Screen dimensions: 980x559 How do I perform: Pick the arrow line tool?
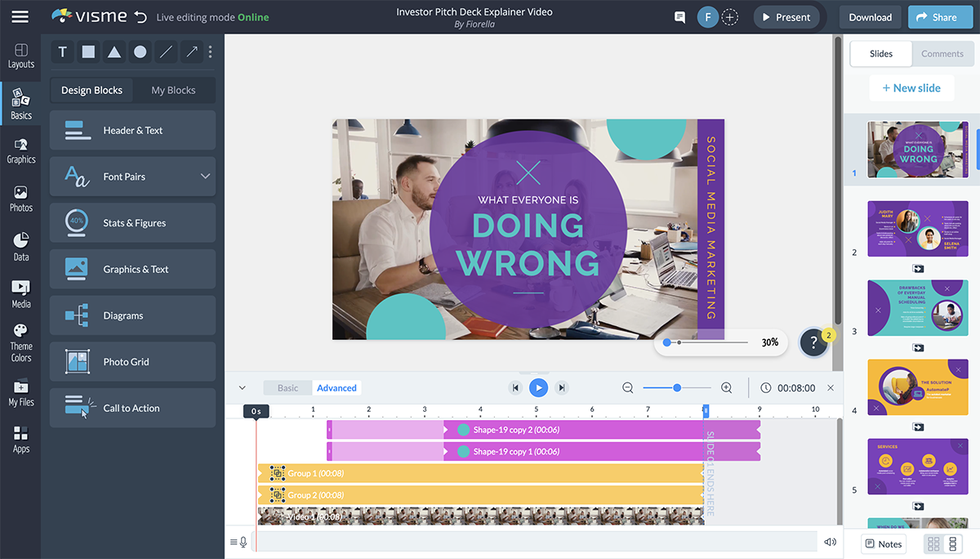point(191,52)
